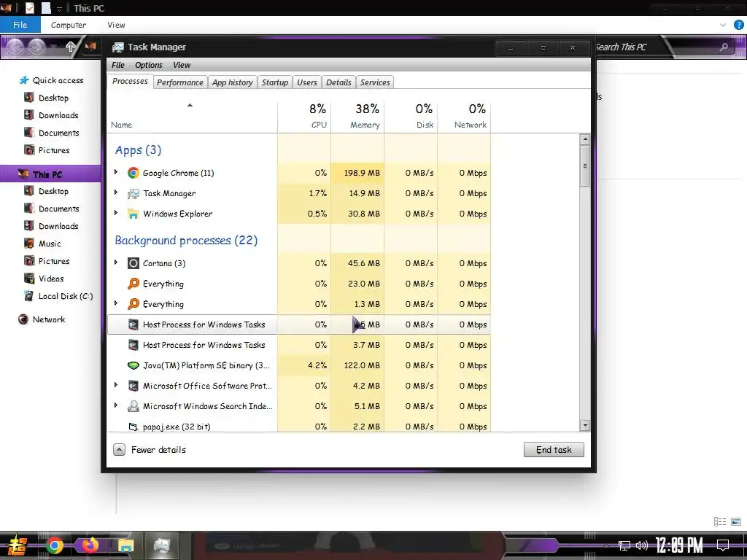The width and height of the screenshot is (747, 560).
Task: Expand the Task Manager process group
Action: pos(116,192)
